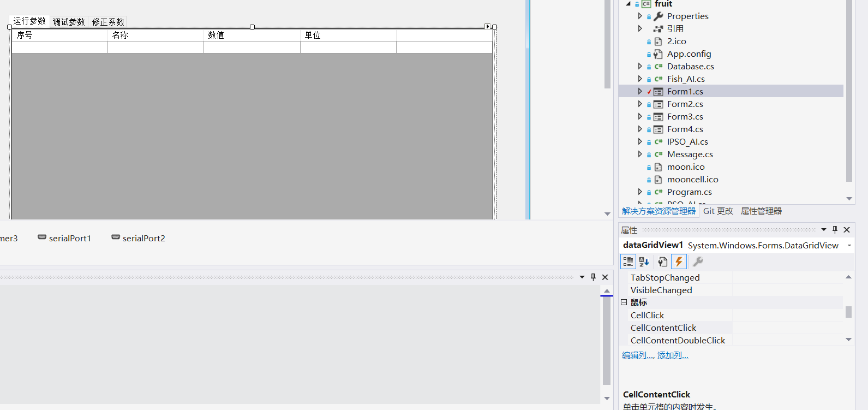Expand the Database.cs node
868x410 pixels.
(x=640, y=67)
